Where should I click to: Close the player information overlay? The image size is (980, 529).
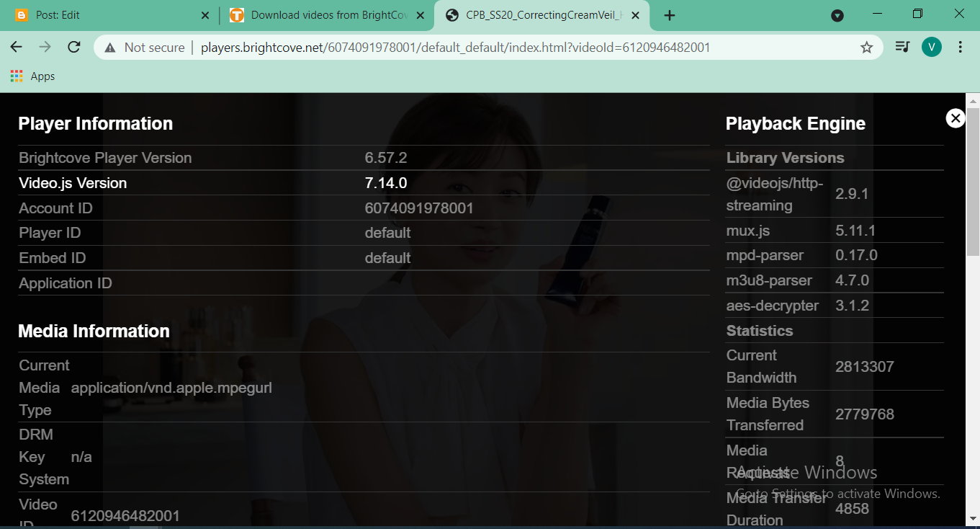tap(955, 118)
